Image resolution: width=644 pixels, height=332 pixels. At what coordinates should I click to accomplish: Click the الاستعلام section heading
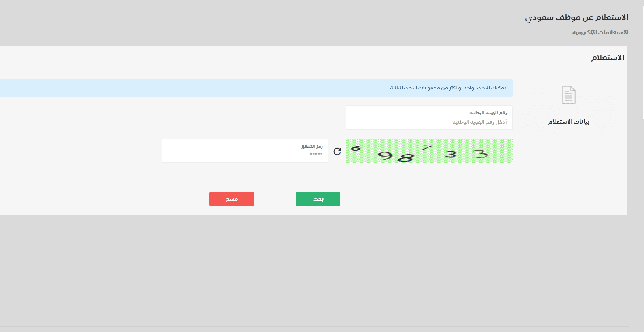(608, 58)
